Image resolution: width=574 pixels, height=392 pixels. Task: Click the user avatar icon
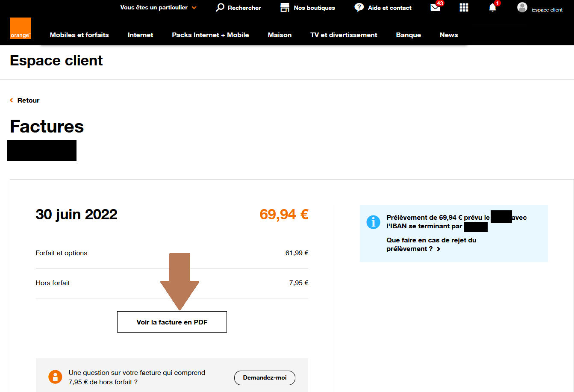click(522, 7)
